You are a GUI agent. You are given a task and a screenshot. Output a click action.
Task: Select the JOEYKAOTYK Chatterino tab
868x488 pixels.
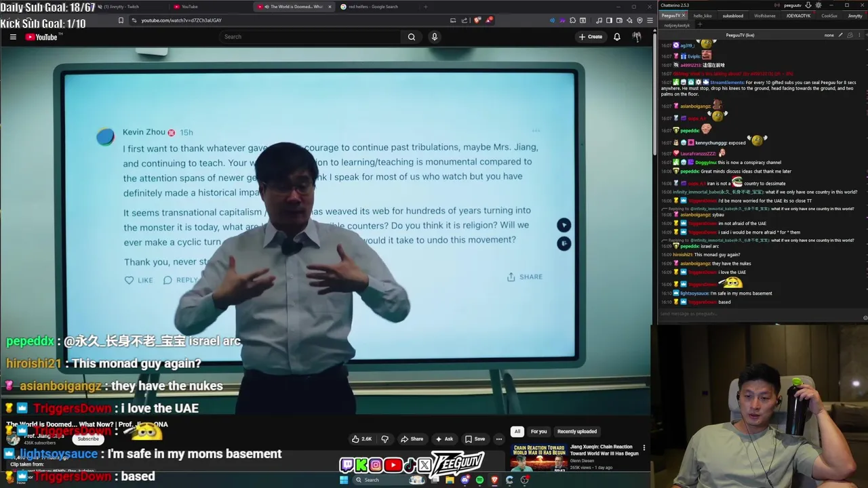coord(798,16)
